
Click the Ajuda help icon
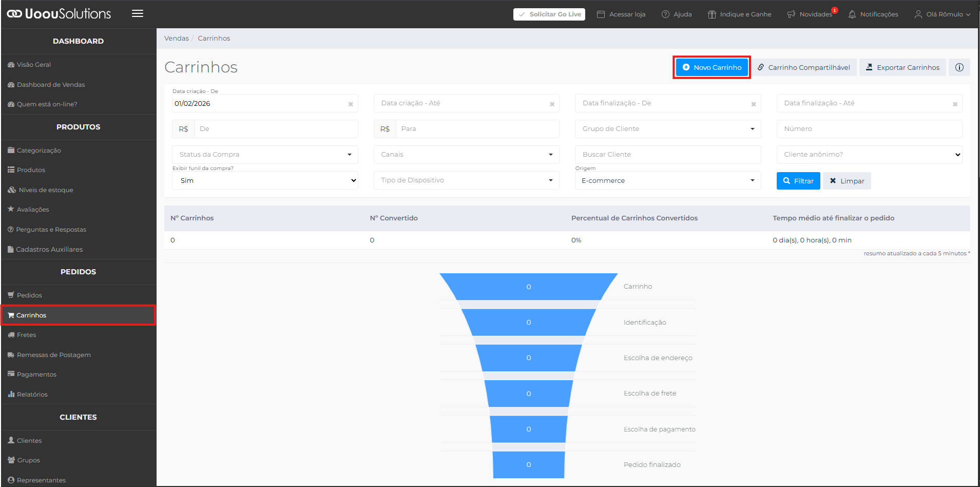[x=665, y=14]
